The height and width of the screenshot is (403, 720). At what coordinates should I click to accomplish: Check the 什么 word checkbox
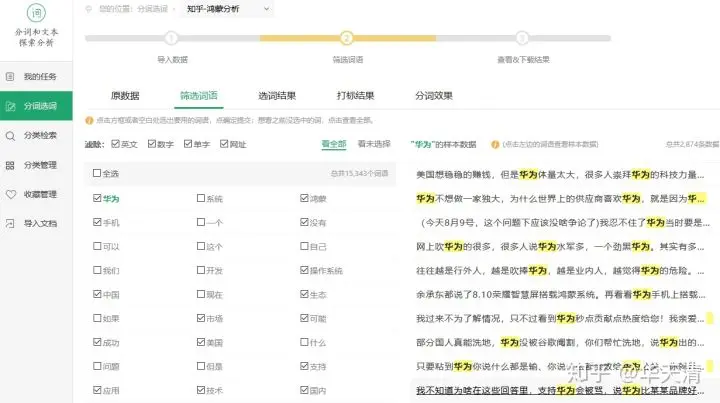(x=304, y=342)
